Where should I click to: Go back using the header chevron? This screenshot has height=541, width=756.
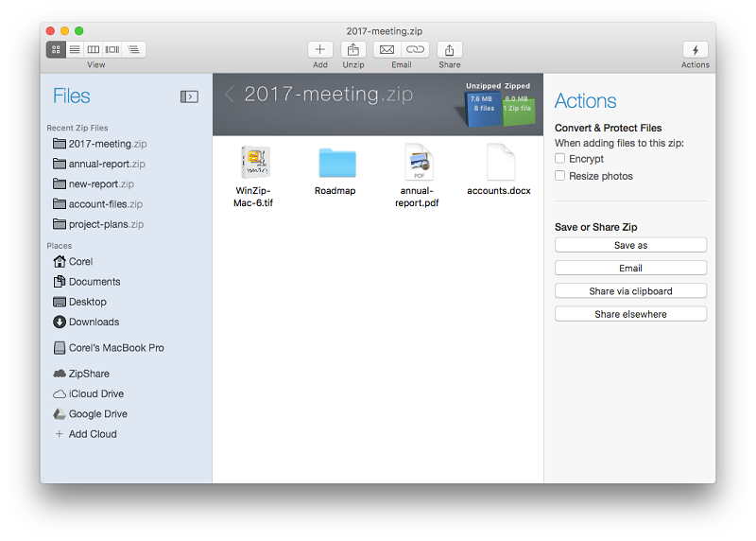230,95
